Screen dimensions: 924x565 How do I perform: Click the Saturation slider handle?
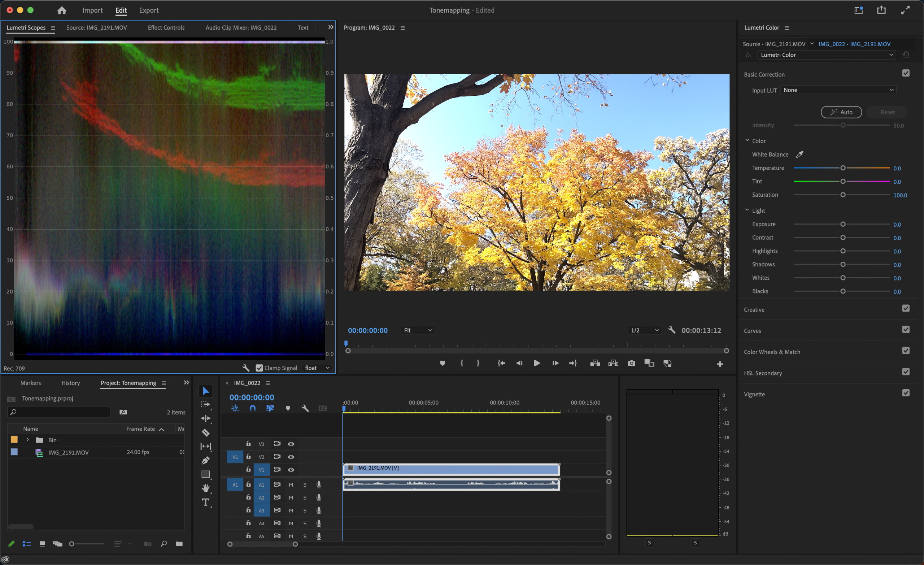coord(843,195)
